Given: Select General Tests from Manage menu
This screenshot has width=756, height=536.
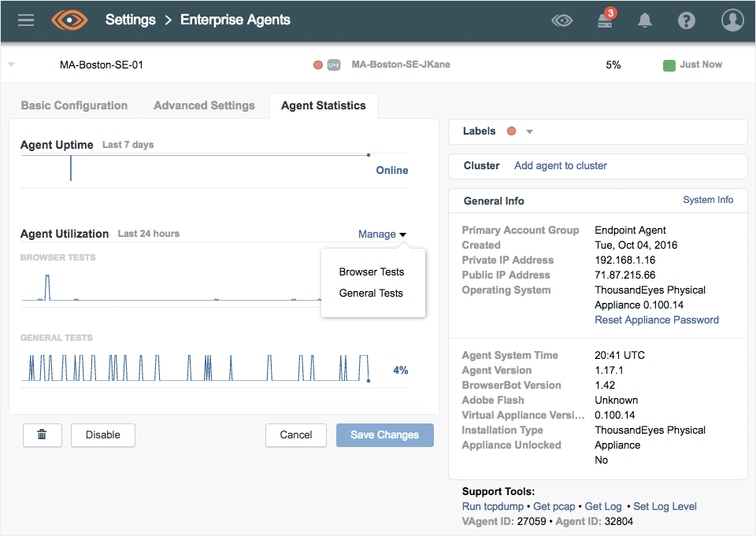Looking at the screenshot, I should [371, 293].
